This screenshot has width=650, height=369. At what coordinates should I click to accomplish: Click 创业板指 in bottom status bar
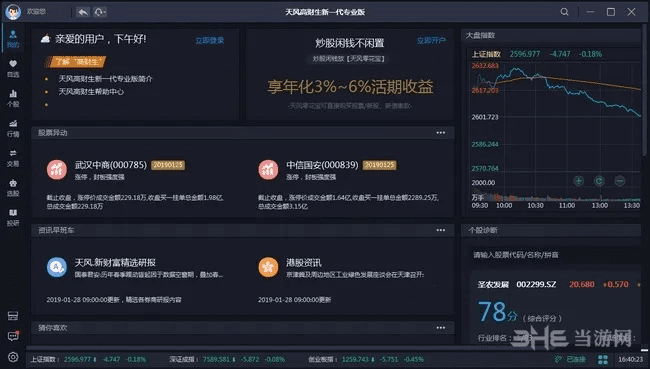pos(323,359)
